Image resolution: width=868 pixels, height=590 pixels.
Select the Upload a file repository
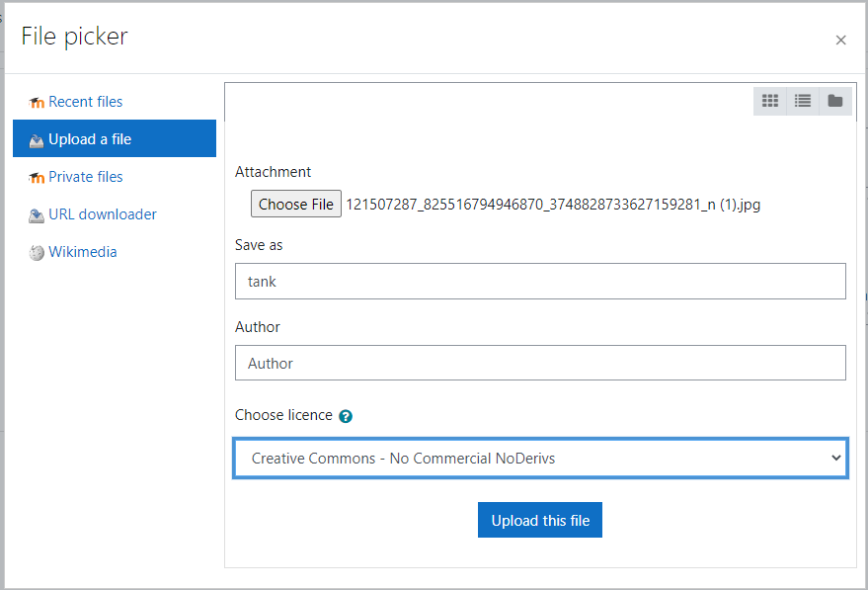pos(115,138)
